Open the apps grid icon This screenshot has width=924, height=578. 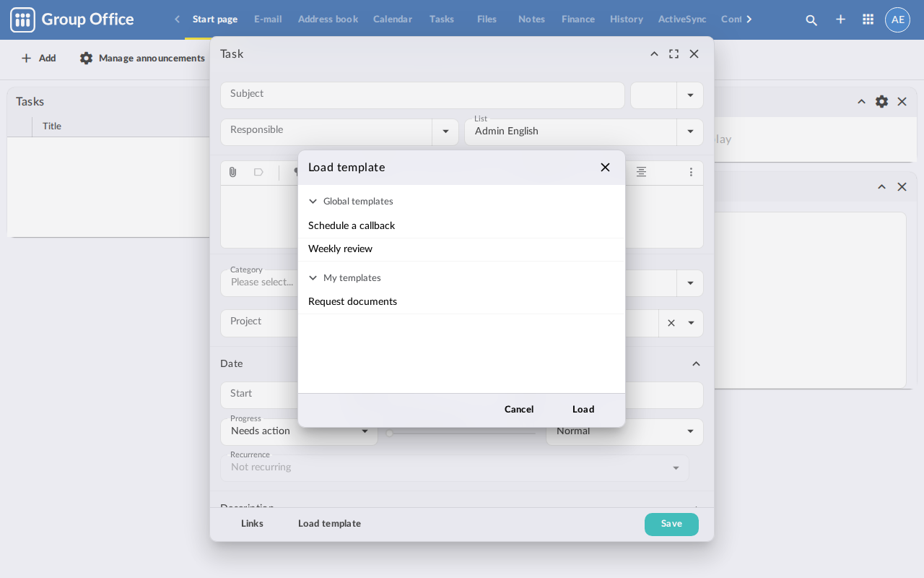click(868, 20)
